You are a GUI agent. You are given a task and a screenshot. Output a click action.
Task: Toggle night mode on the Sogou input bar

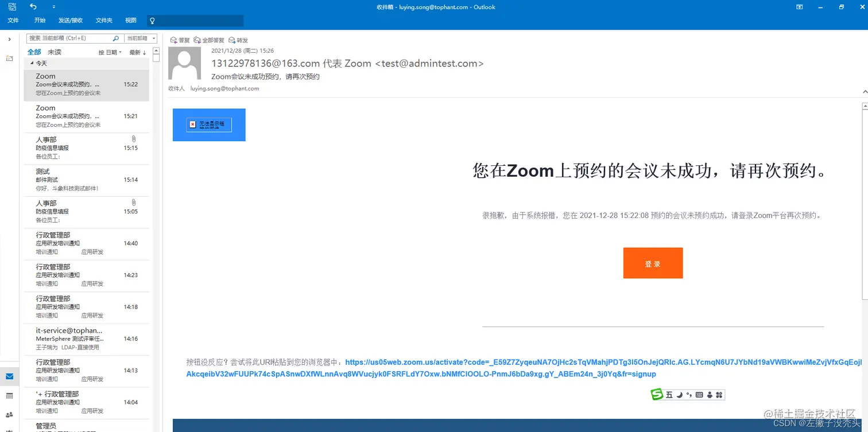click(x=679, y=394)
